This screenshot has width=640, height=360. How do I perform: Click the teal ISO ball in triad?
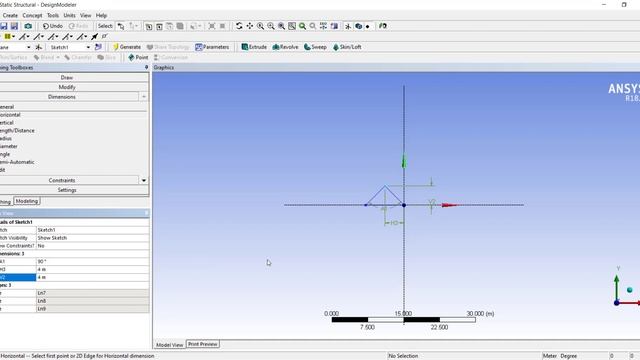pyautogui.click(x=630, y=290)
